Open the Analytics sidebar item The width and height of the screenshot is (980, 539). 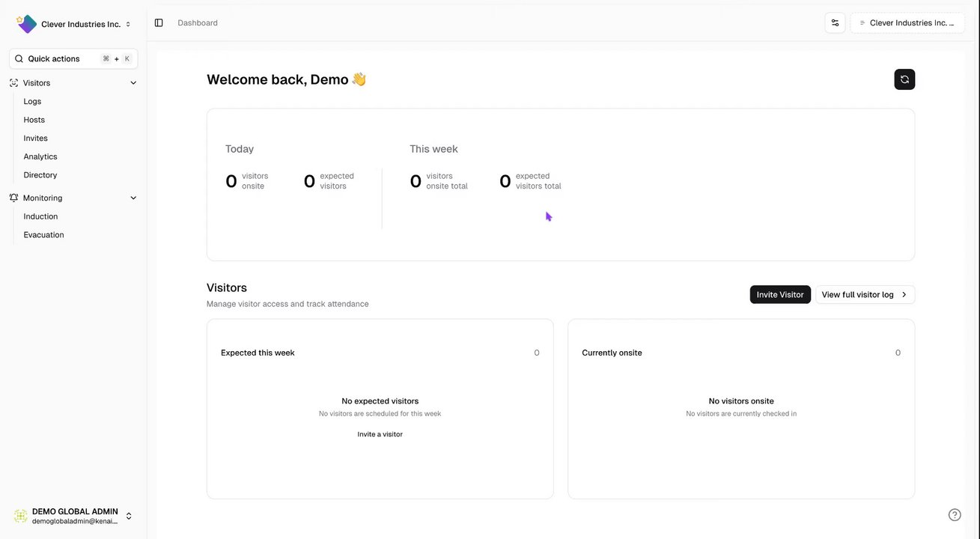click(40, 157)
